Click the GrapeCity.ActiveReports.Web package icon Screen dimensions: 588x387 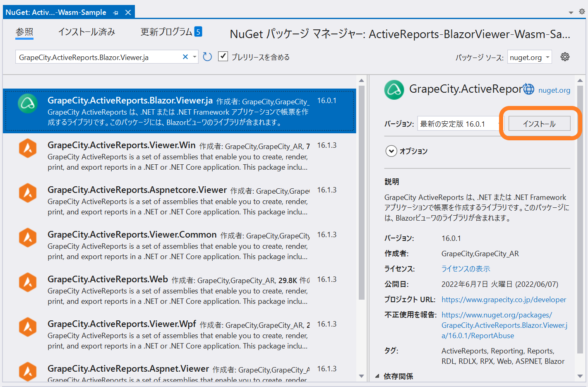pyautogui.click(x=28, y=282)
